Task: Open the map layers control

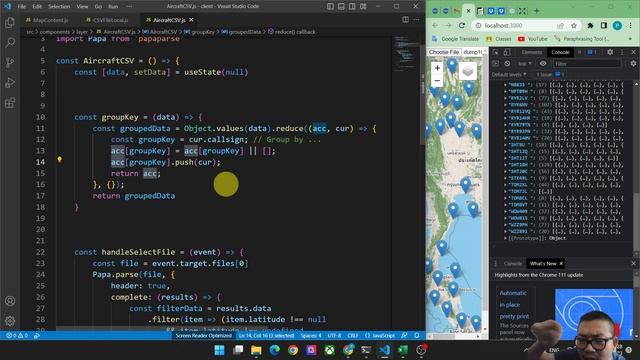Action: 468,71
